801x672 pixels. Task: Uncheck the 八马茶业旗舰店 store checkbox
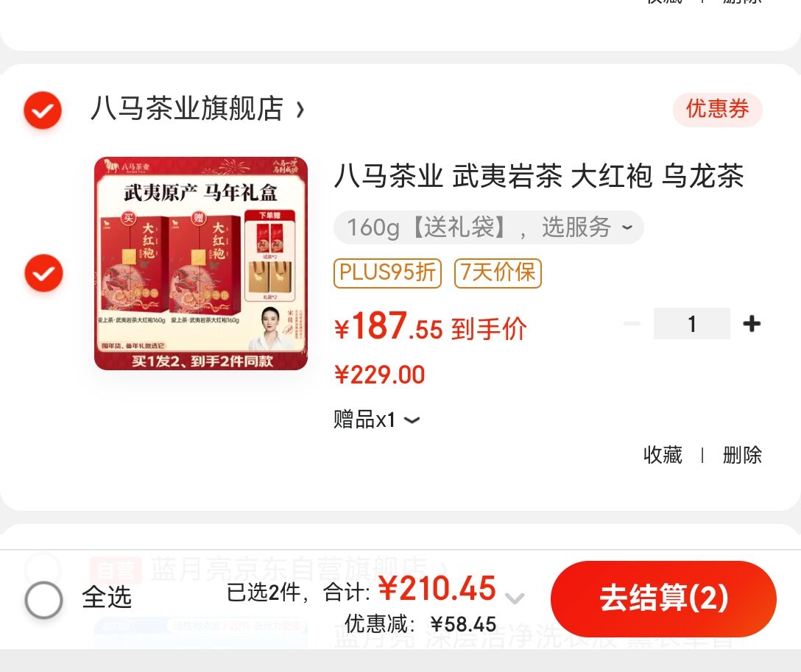[x=43, y=110]
